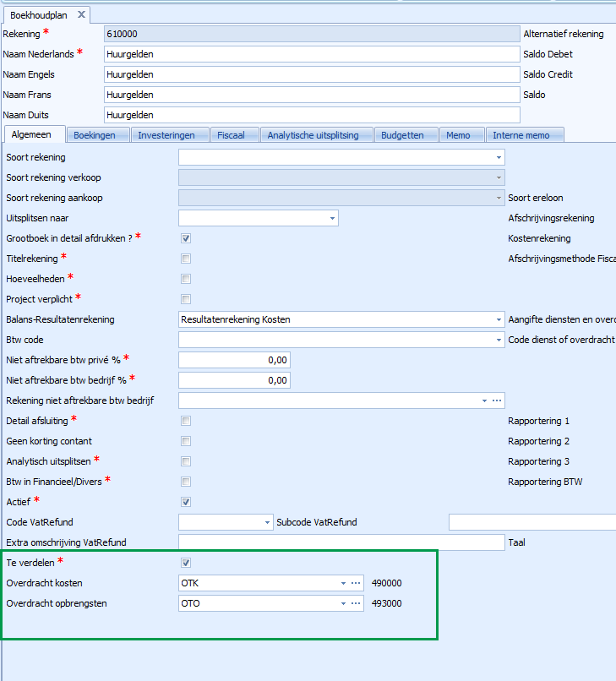Toggle Grootboek in detail afdrukken checkbox

click(x=186, y=238)
